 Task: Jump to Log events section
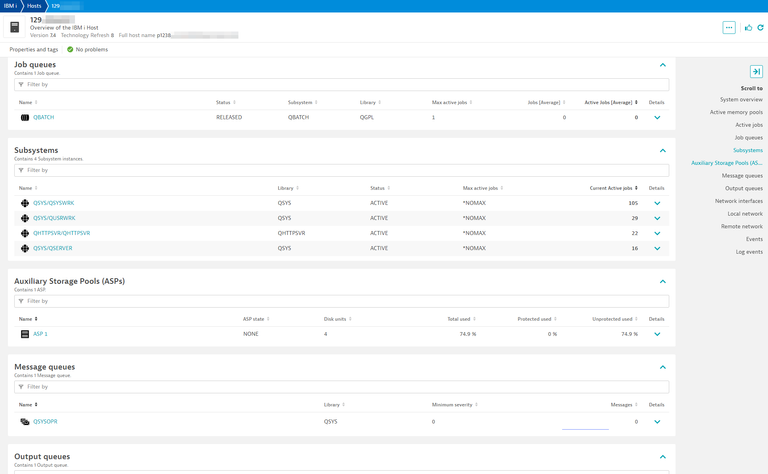[x=749, y=252]
